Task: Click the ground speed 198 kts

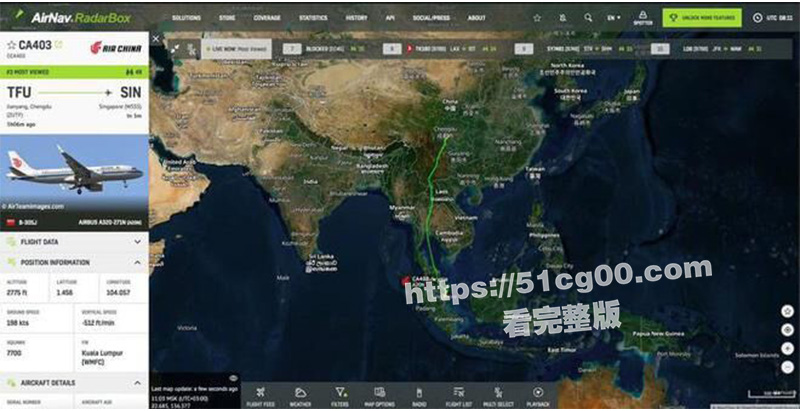Action: 17,323
